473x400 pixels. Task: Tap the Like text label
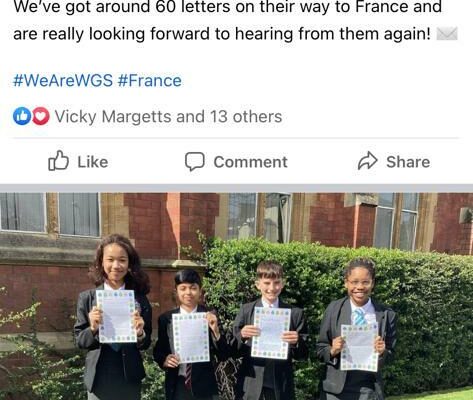93,162
